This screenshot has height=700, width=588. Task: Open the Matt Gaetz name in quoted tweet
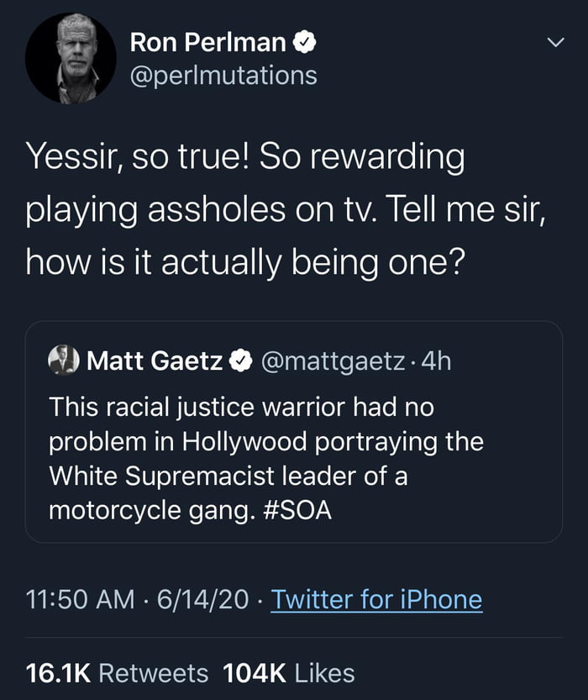155,361
